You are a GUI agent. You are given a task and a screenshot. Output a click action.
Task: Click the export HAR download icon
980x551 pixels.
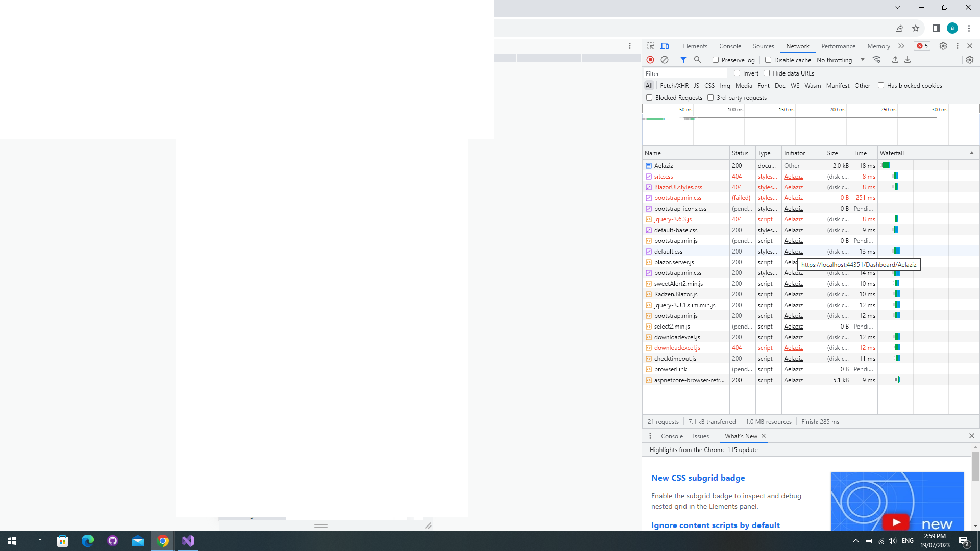(x=908, y=60)
